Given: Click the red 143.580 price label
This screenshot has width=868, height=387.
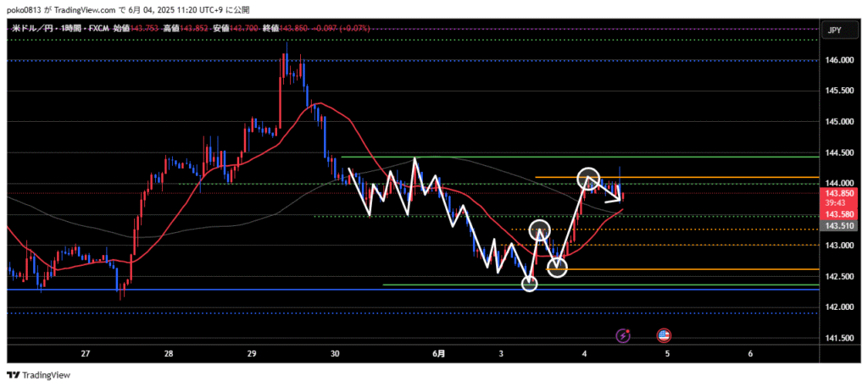Looking at the screenshot, I should [x=839, y=214].
